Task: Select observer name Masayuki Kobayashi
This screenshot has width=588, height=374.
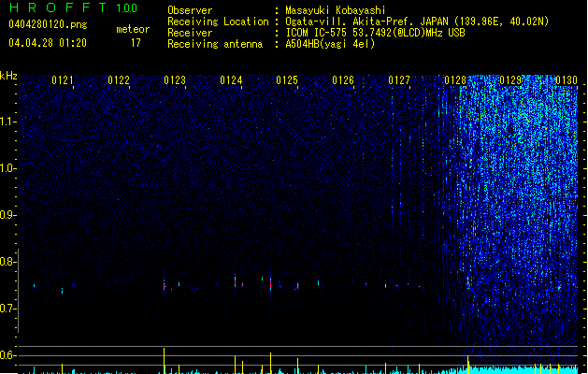Action: pos(336,10)
